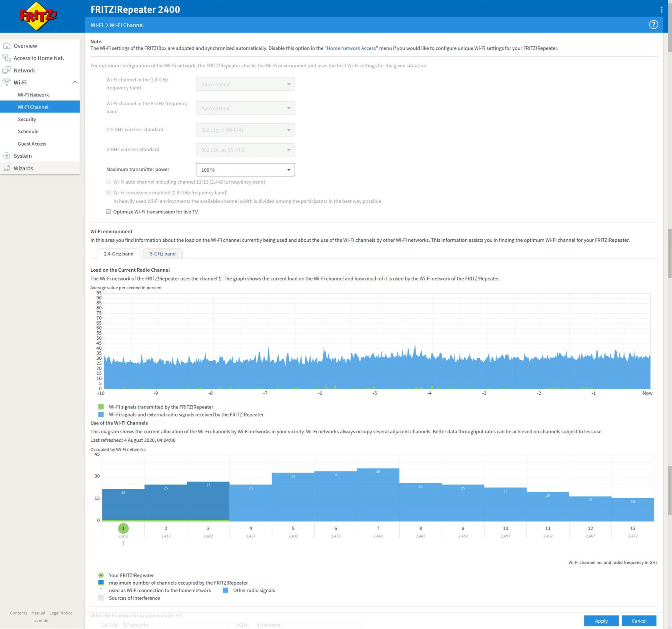Collapse the Wi-Fi sidebar section
The height and width of the screenshot is (629, 672).
point(74,82)
